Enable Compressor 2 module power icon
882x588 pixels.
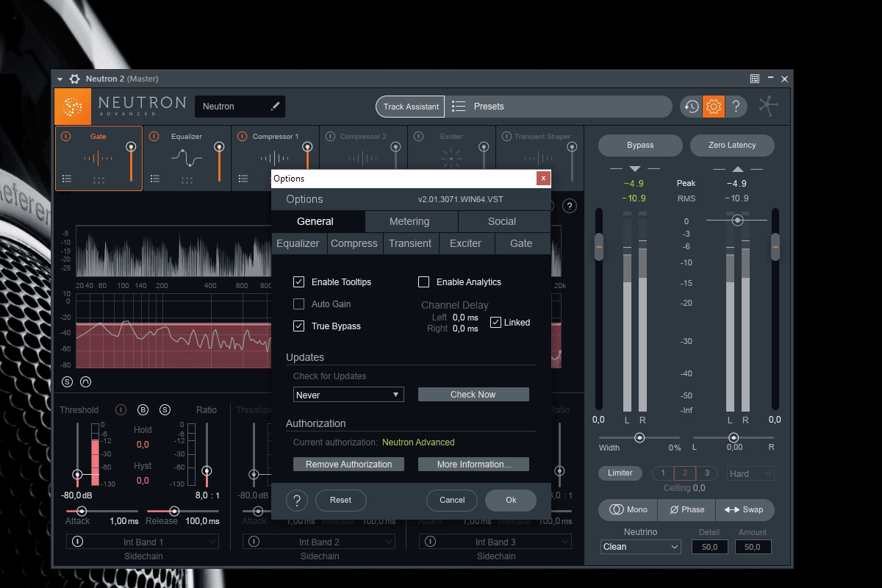point(330,137)
